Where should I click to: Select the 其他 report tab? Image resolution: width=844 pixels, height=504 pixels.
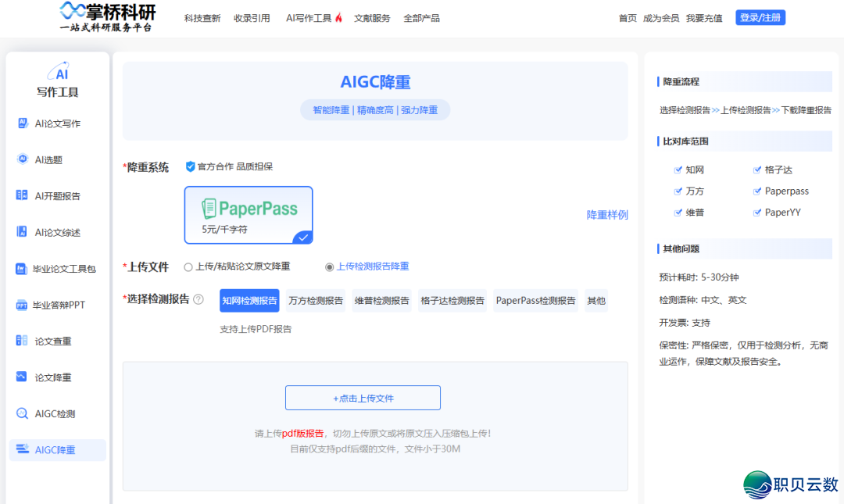(x=596, y=301)
